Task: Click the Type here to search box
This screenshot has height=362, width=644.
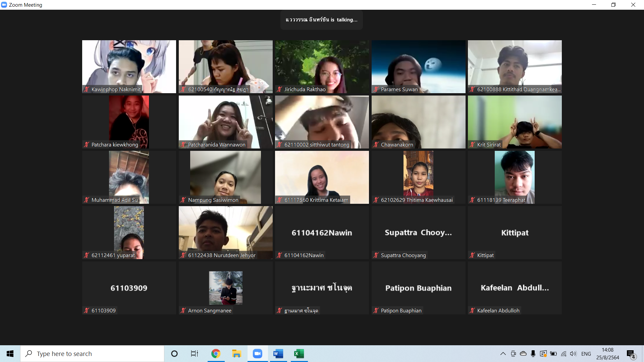Action: pos(92,354)
